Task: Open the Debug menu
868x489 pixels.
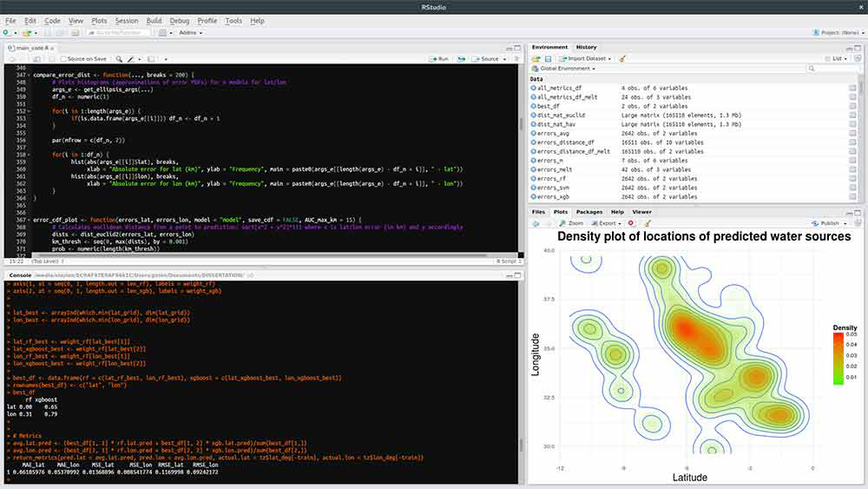Action: (x=180, y=21)
